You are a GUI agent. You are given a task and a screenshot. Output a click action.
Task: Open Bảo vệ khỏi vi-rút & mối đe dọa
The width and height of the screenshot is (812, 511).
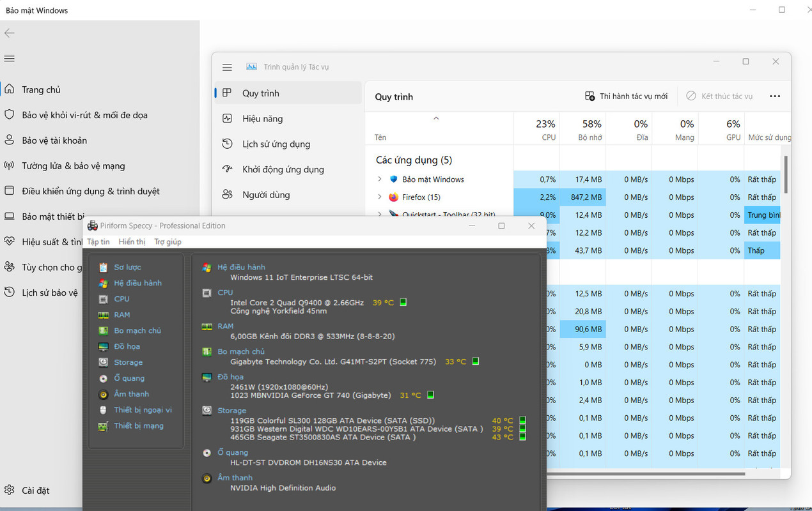coord(84,115)
